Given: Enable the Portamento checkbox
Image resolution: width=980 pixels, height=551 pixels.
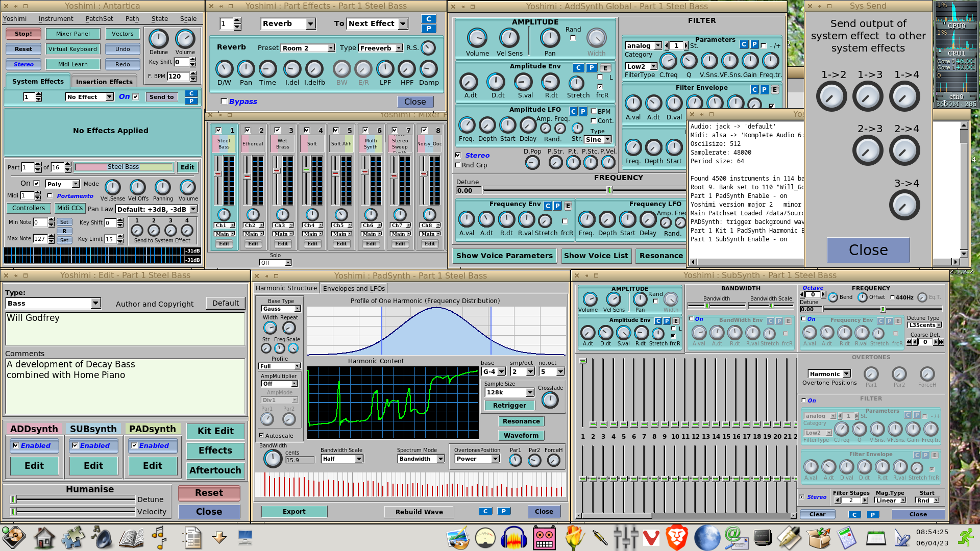Looking at the screenshot, I should 50,195.
